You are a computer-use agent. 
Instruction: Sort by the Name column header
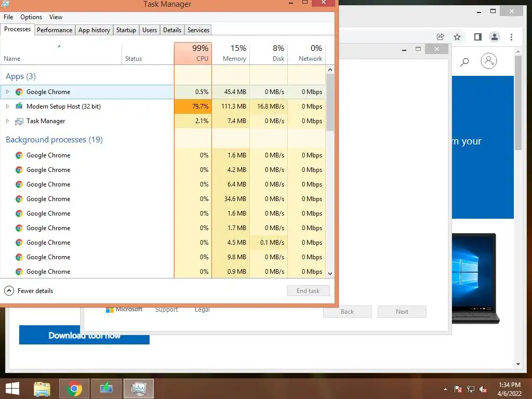61,54
